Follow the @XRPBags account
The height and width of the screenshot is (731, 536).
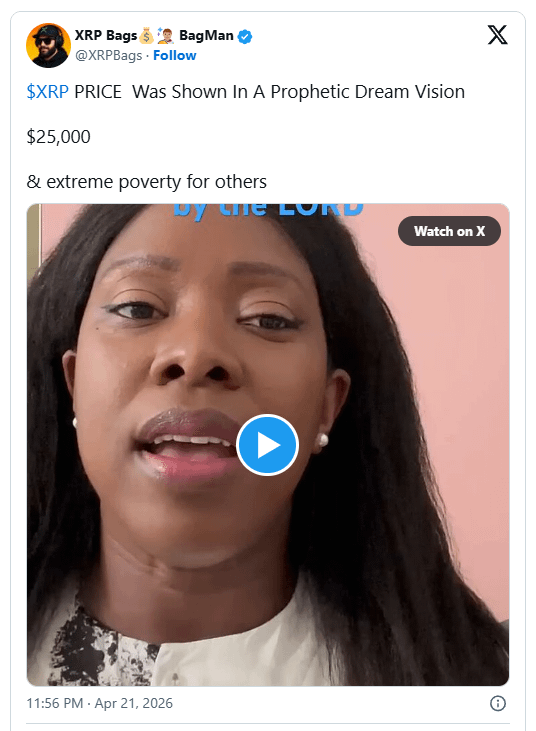[175, 55]
